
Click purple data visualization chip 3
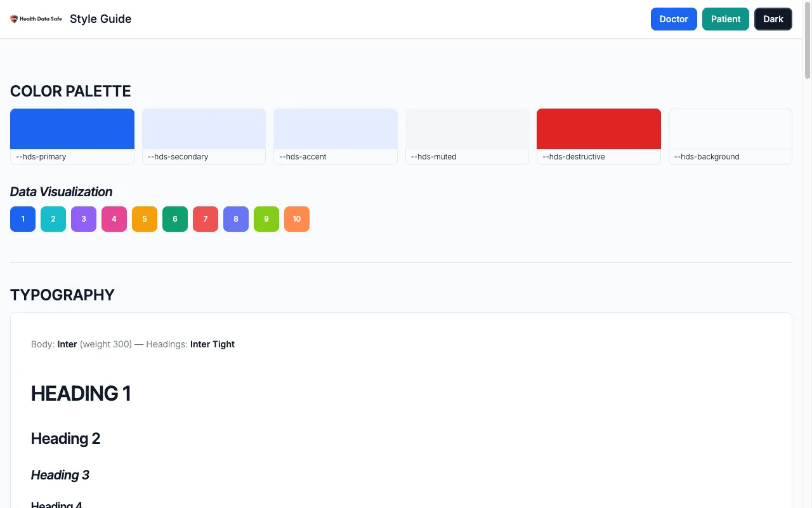[x=84, y=219]
